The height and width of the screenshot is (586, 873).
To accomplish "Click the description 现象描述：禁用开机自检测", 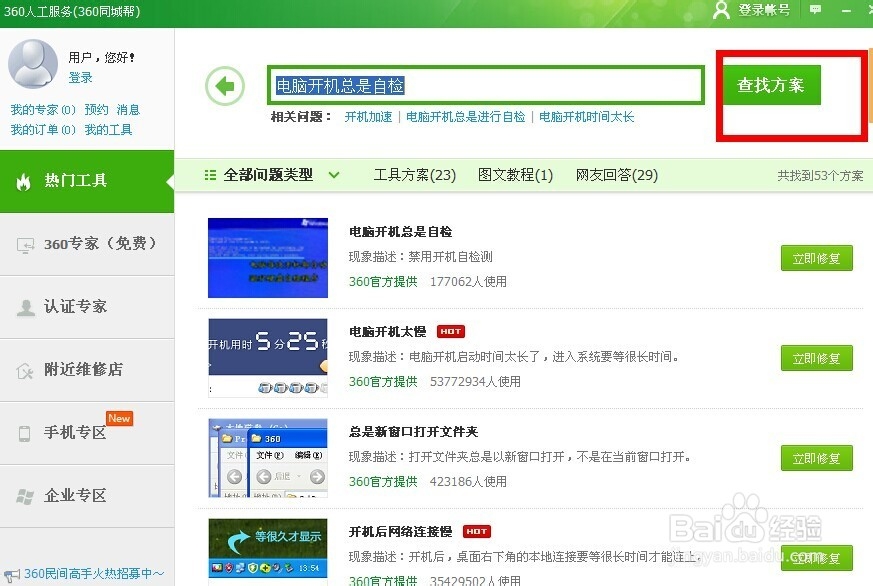I will (x=420, y=257).
